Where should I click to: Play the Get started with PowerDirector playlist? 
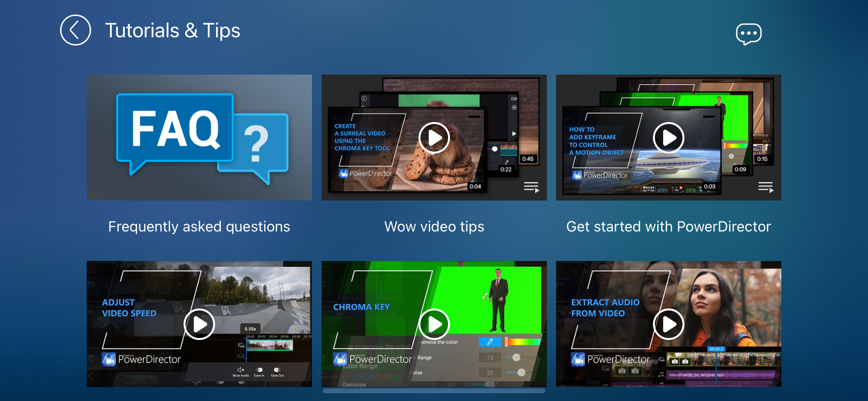[669, 138]
